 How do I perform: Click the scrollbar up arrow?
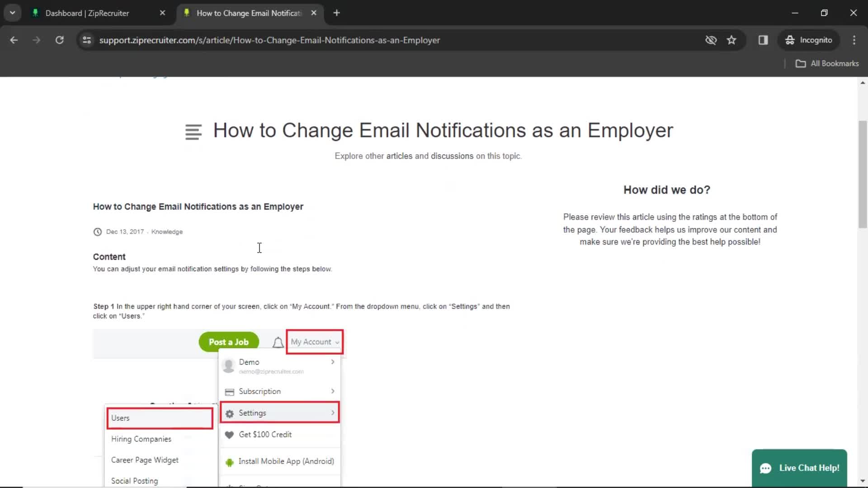tap(863, 83)
